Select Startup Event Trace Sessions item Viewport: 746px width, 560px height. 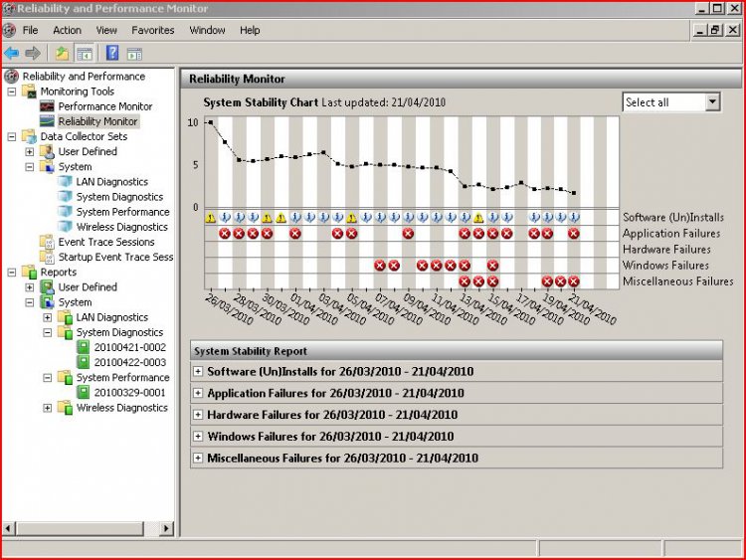tap(115, 257)
